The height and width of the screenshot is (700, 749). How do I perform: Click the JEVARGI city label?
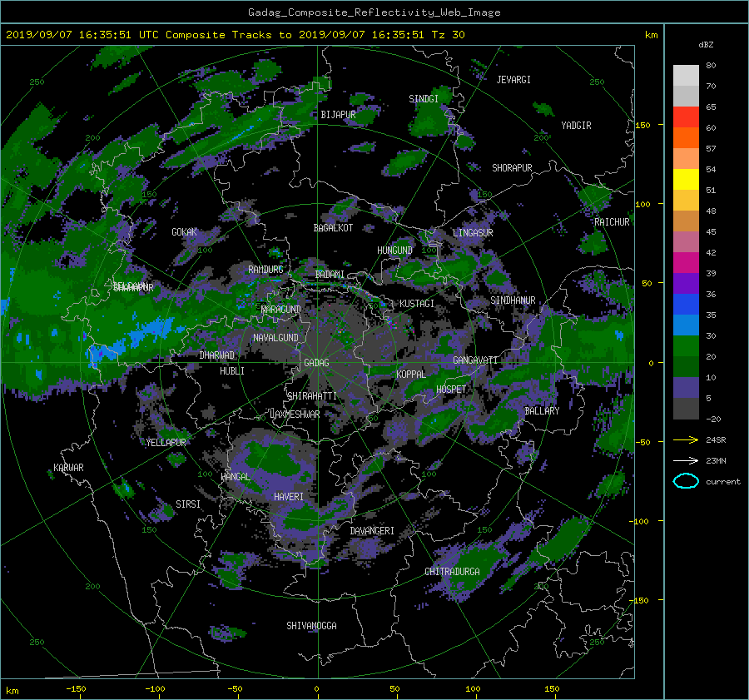point(513,80)
